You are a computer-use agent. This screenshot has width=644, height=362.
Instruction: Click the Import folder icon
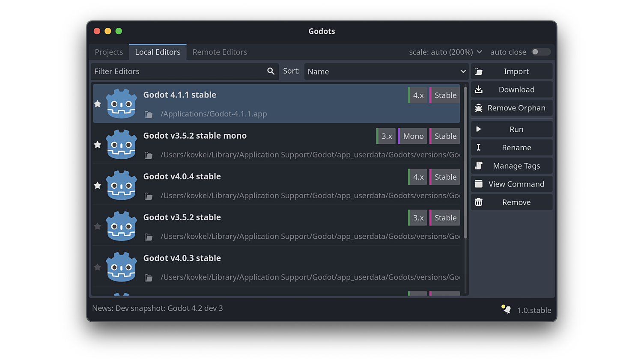pyautogui.click(x=479, y=71)
